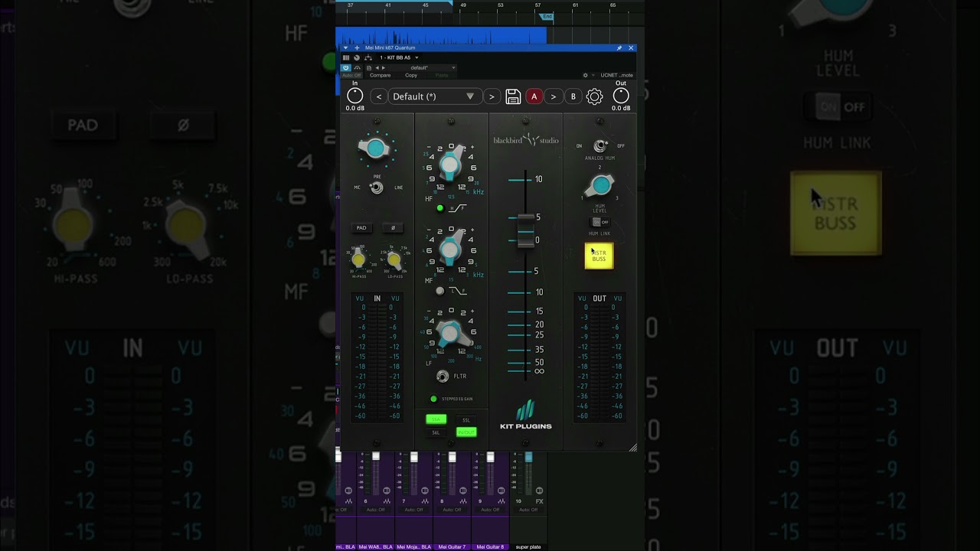The height and width of the screenshot is (551, 980).
Task: Select the Mei Guitar 8 channel label
Action: point(490,547)
